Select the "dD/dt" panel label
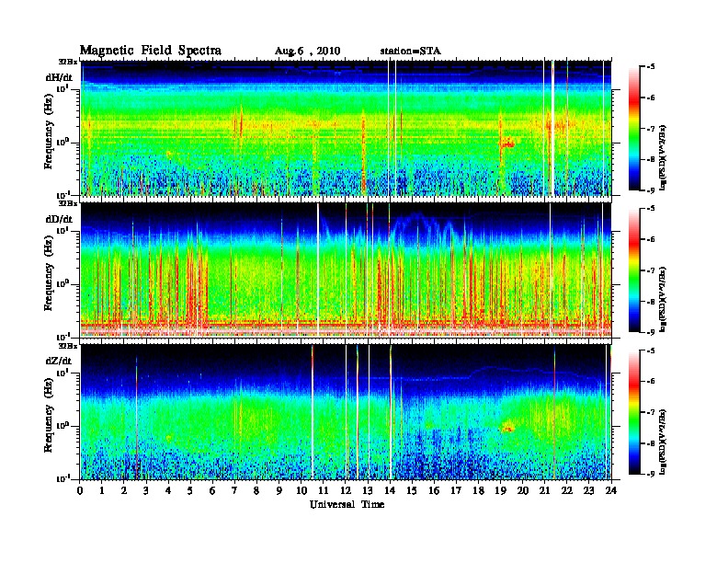 59,219
